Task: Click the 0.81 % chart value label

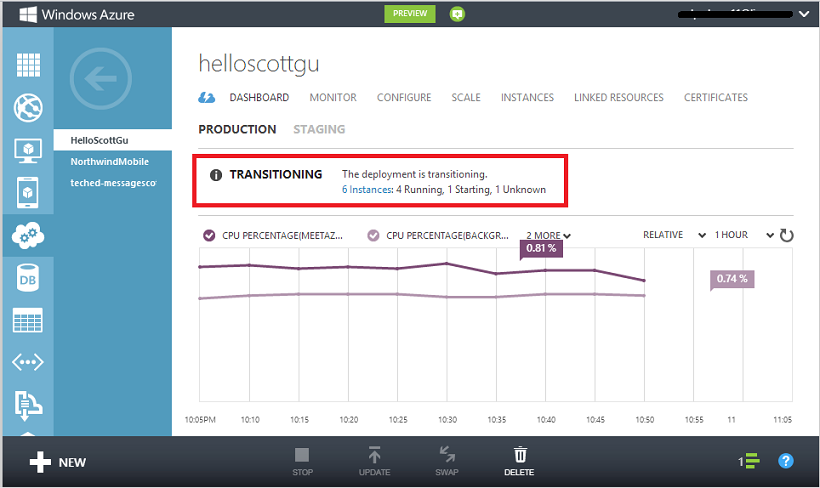Action: pos(541,248)
